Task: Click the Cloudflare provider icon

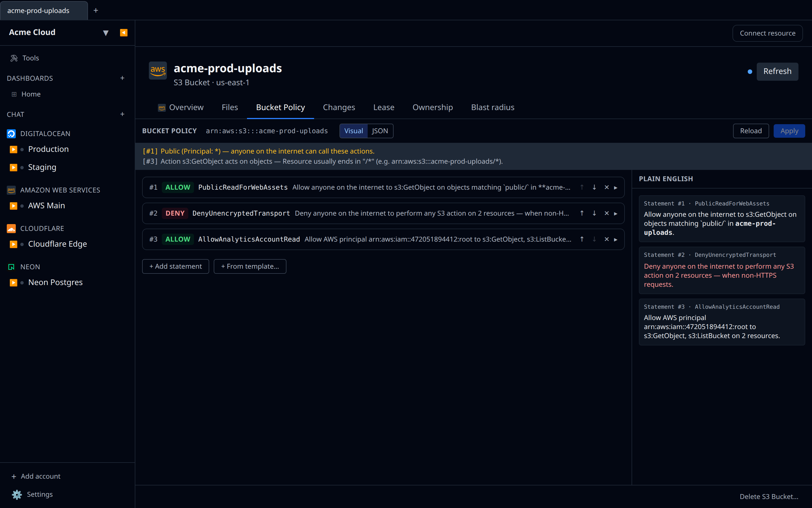Action: point(11,229)
